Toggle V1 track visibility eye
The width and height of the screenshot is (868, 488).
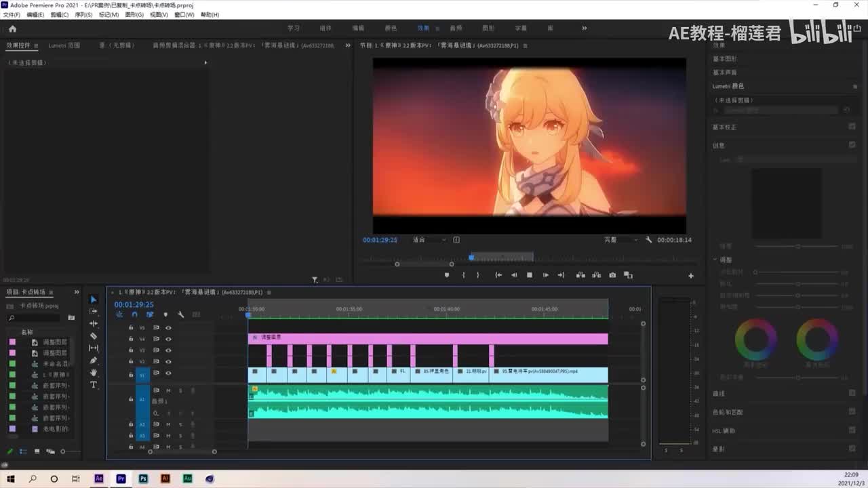(x=168, y=373)
